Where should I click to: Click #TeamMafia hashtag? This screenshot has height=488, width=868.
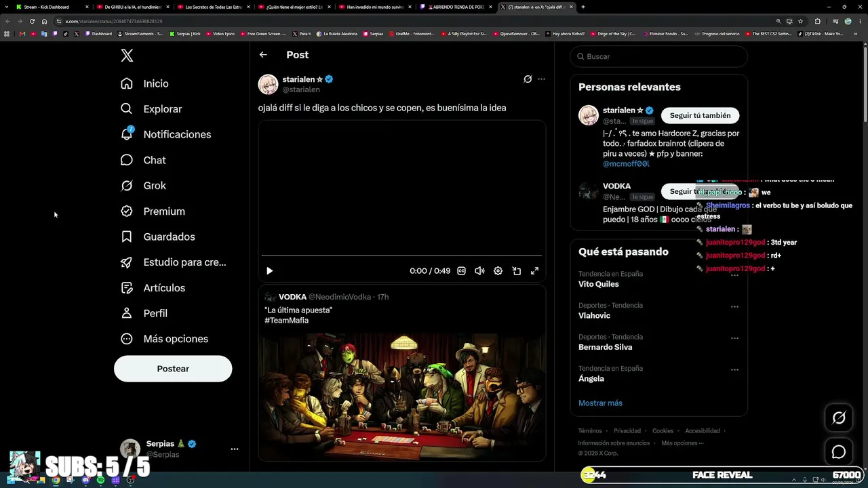[286, 321]
